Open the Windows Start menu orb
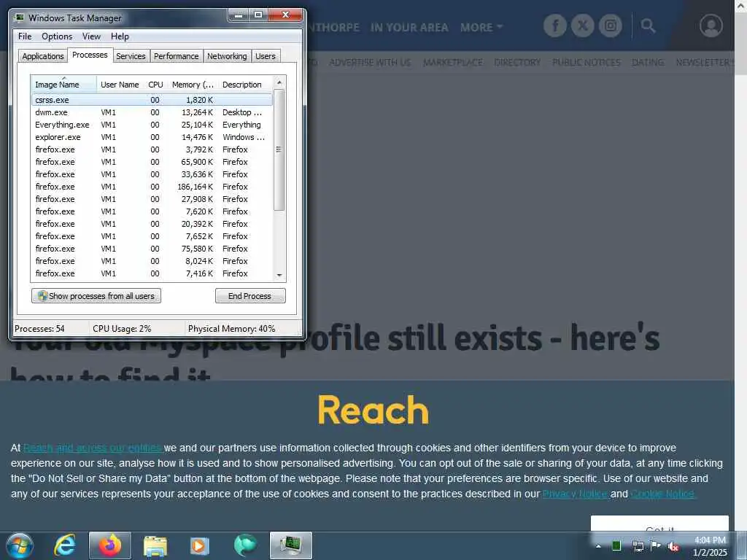Screen dimensions: 747x560 click(x=20, y=545)
